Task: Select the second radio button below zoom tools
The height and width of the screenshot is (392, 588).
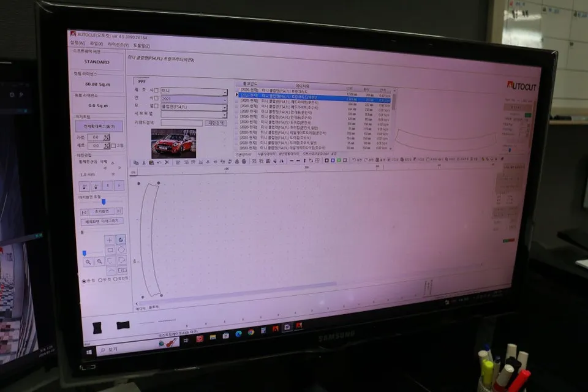Action: pos(100,280)
